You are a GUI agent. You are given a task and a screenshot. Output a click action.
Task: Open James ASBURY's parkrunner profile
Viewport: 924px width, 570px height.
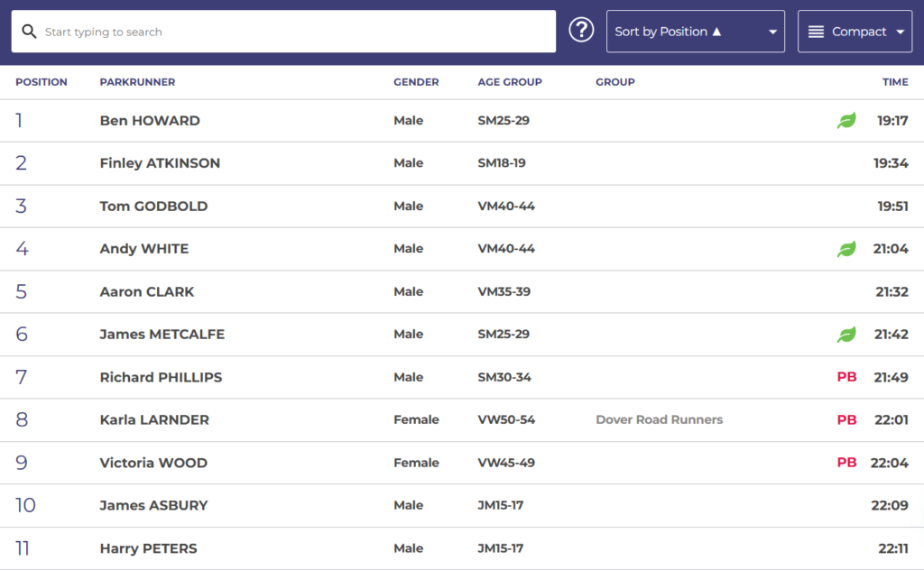tap(153, 505)
